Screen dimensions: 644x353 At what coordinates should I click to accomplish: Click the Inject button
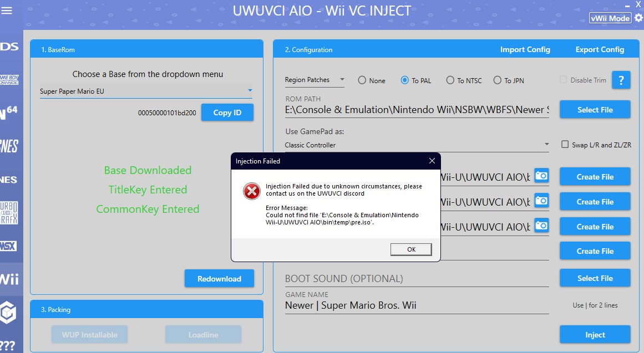coord(595,335)
